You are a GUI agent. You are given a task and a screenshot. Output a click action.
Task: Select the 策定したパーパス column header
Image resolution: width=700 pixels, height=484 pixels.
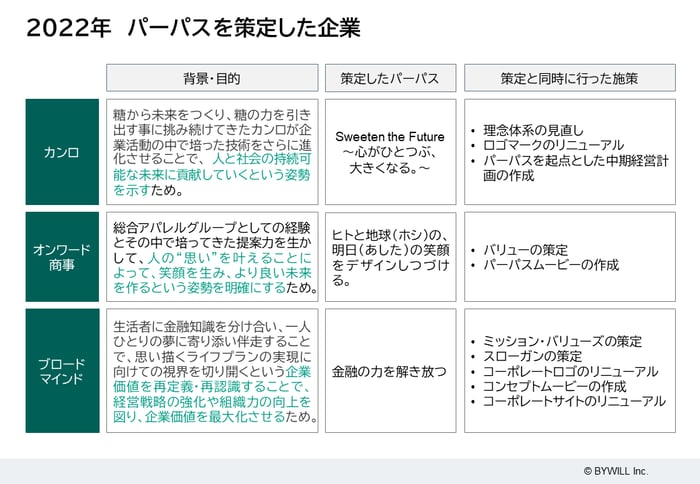[x=390, y=78]
